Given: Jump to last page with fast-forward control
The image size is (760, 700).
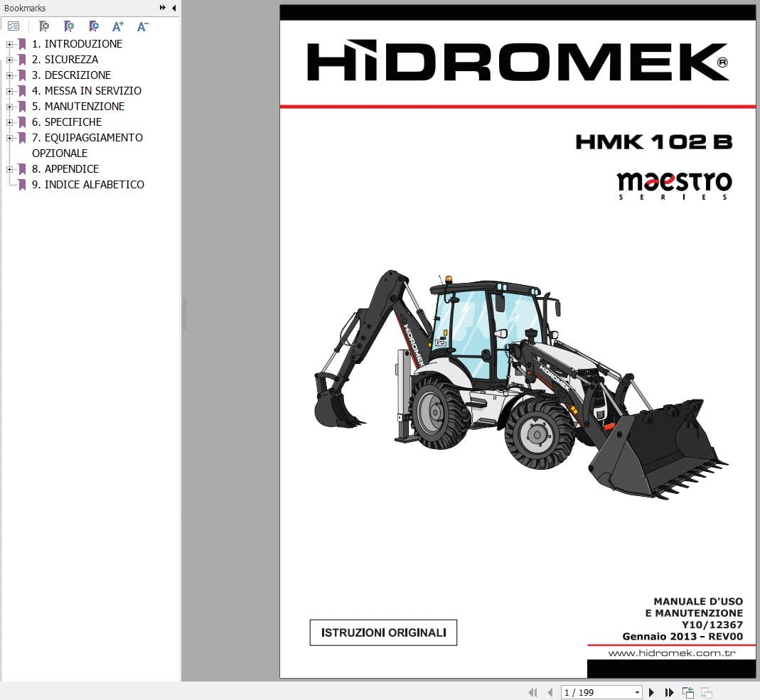Looking at the screenshot, I should pos(669,691).
